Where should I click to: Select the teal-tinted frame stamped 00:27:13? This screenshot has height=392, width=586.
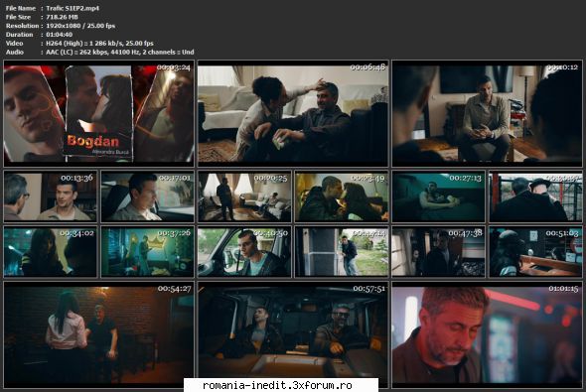(x=438, y=196)
